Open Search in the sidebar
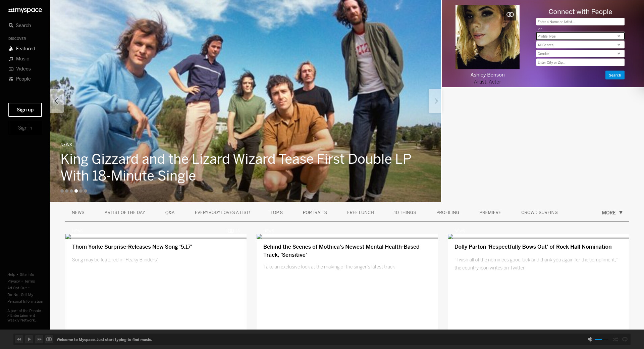 click(20, 26)
